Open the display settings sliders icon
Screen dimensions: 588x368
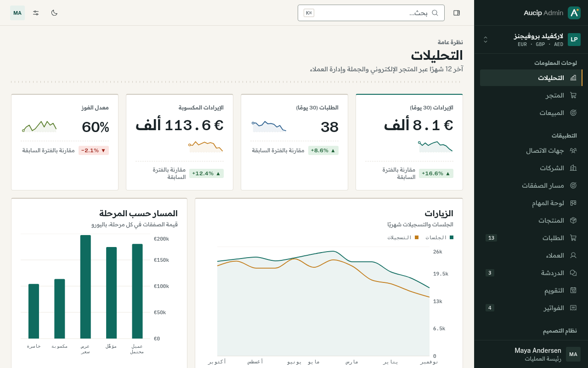[36, 13]
